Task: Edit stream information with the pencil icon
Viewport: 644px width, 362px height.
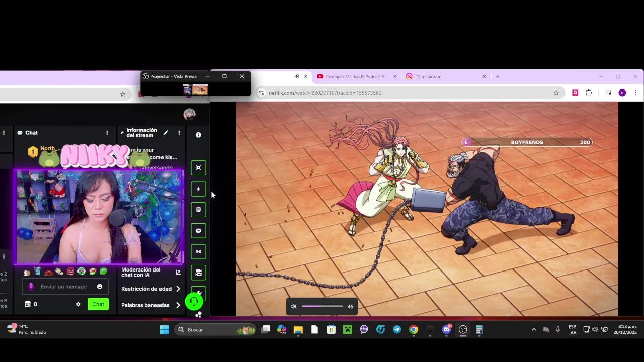Action: point(166,133)
